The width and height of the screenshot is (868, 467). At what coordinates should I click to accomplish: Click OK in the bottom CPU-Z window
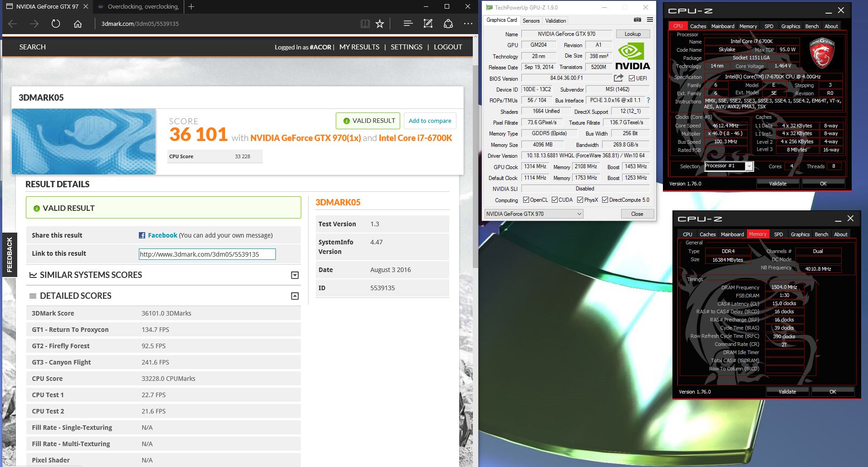(x=833, y=392)
